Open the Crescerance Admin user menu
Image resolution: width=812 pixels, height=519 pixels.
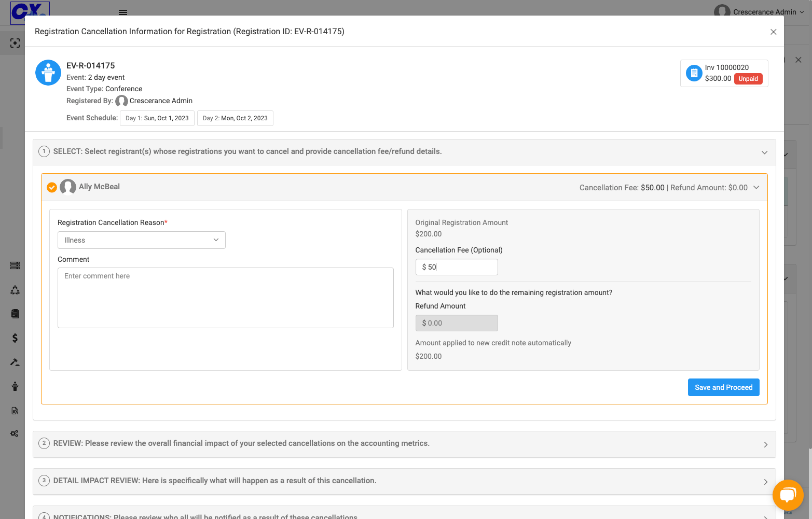759,12
